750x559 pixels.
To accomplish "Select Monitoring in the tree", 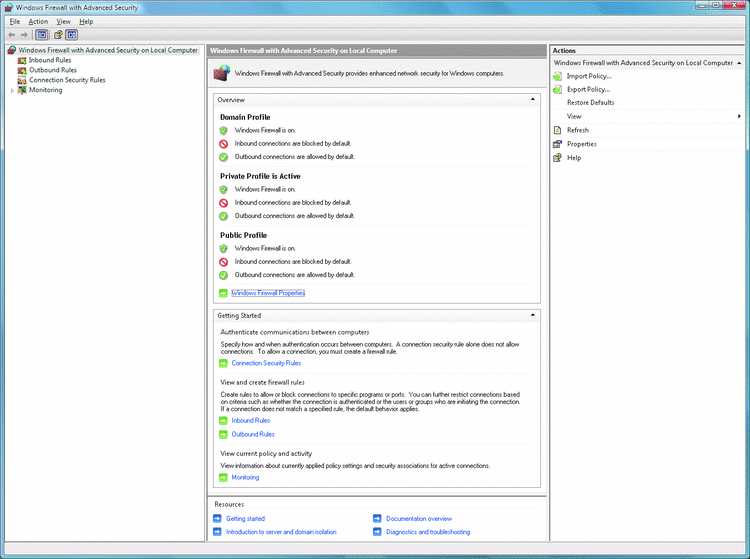I will click(45, 90).
